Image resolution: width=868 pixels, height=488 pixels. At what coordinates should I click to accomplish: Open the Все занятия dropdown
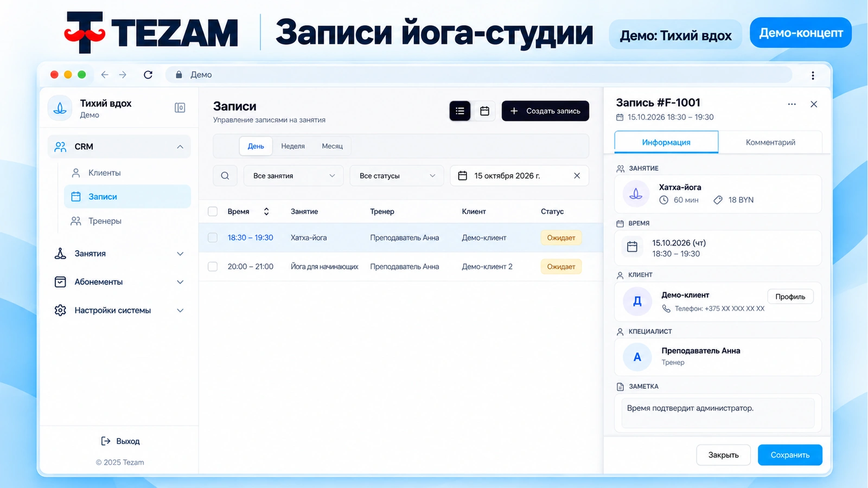click(293, 176)
